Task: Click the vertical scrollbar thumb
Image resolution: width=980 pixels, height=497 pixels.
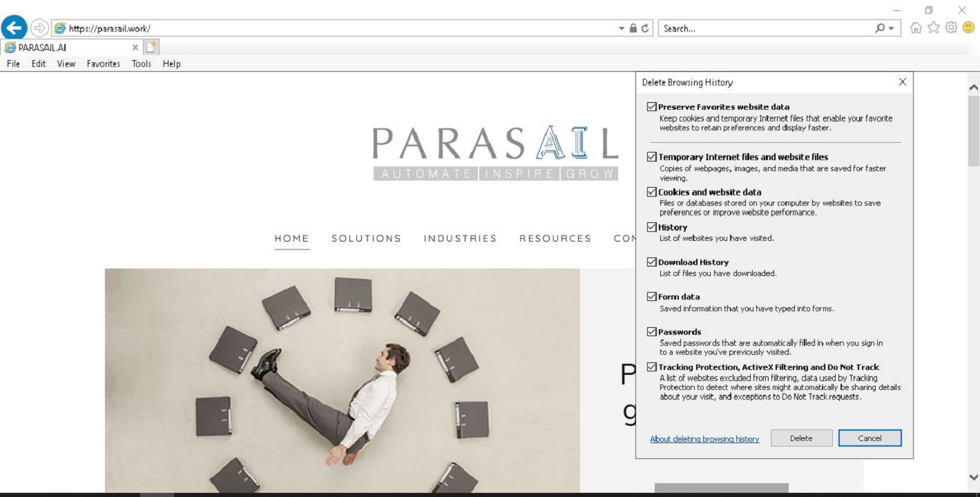Action: pyautogui.click(x=974, y=131)
